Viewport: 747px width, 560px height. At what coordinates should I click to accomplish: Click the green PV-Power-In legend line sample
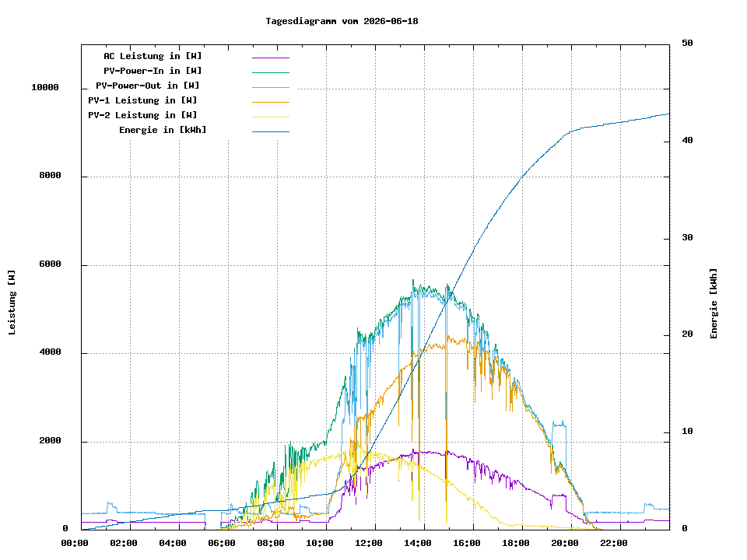[x=271, y=72]
